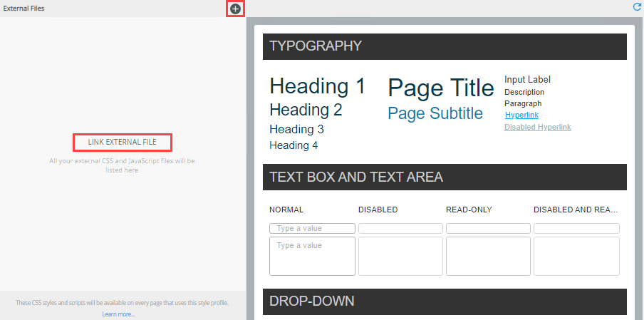The image size is (644, 320).
Task: Click the Page Title sample text
Action: click(x=441, y=88)
